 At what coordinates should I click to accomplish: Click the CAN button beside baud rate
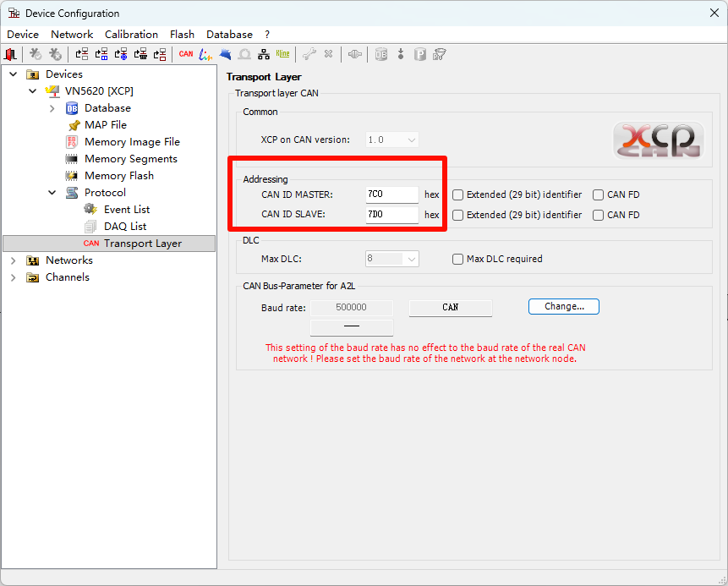click(450, 308)
